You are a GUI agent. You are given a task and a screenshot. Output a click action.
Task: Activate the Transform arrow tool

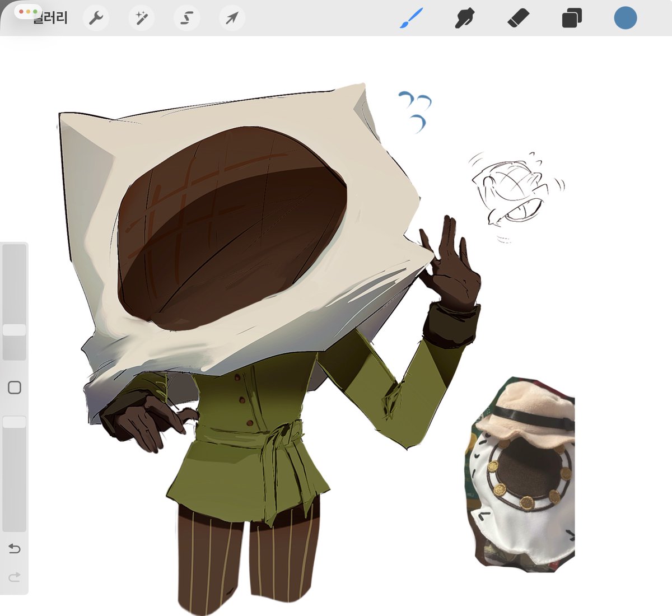coord(232,18)
